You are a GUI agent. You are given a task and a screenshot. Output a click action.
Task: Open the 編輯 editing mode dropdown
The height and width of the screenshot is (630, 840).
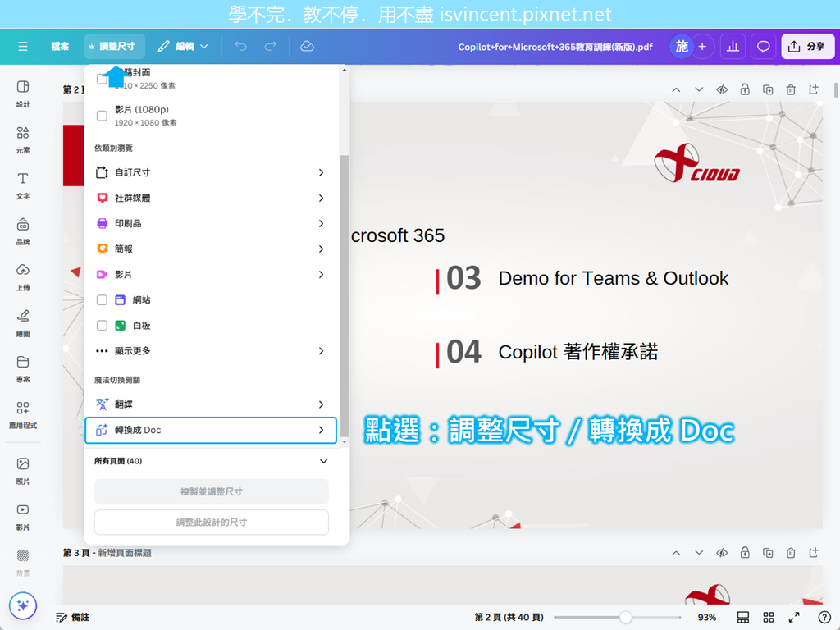pyautogui.click(x=183, y=47)
